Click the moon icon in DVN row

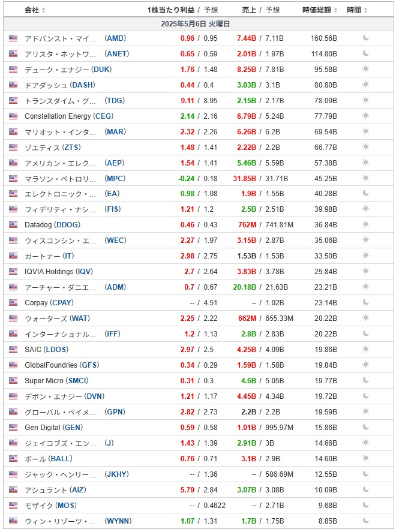(x=366, y=396)
